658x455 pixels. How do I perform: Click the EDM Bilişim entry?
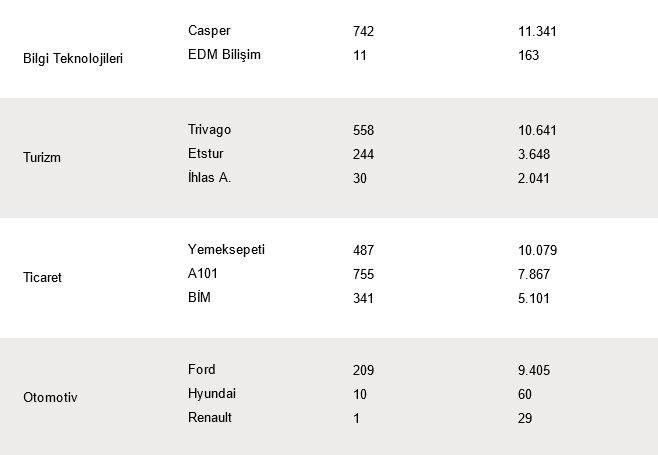click(x=224, y=55)
